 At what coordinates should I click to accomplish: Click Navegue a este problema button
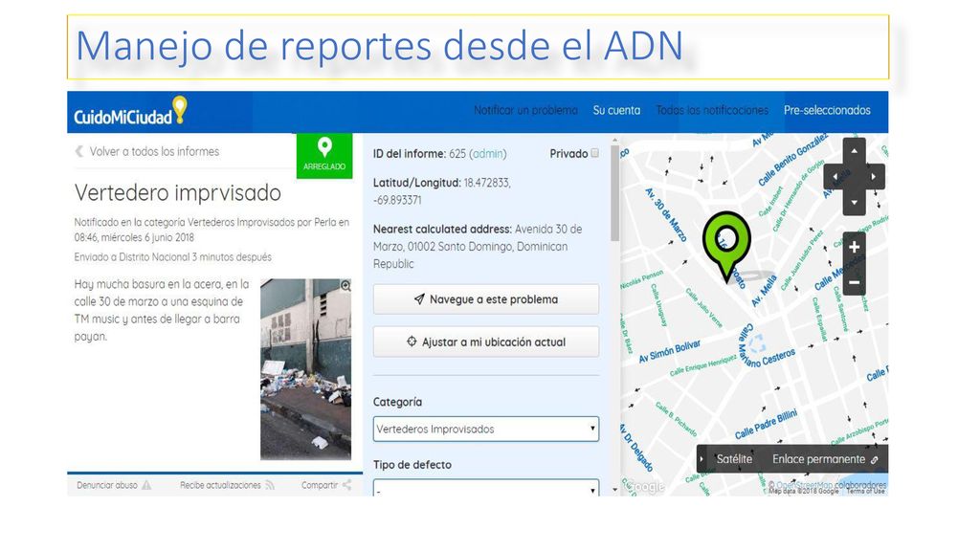pyautogui.click(x=485, y=299)
